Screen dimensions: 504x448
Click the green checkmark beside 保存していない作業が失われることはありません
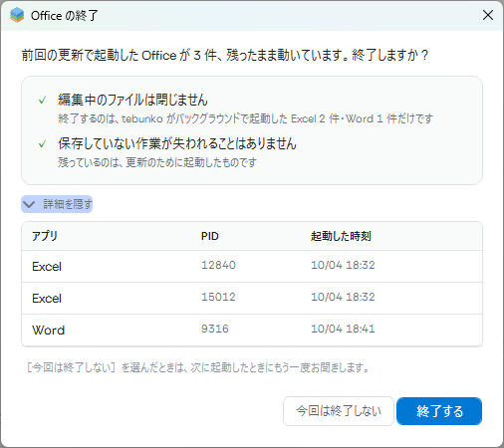pyautogui.click(x=42, y=144)
